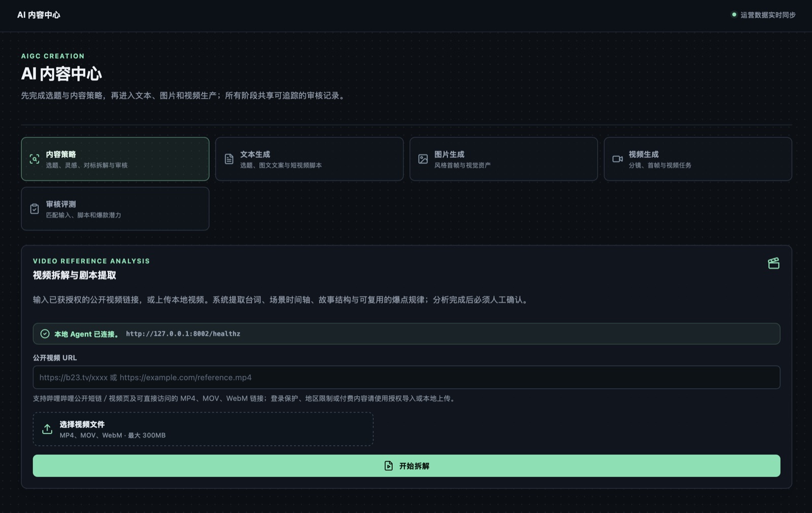
Task: Click the MP4、MOV、WebM · 最大 300MB hint
Action: pos(113,435)
